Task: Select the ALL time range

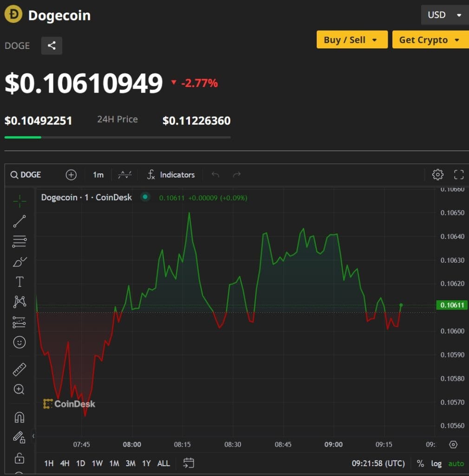Action: [x=163, y=463]
